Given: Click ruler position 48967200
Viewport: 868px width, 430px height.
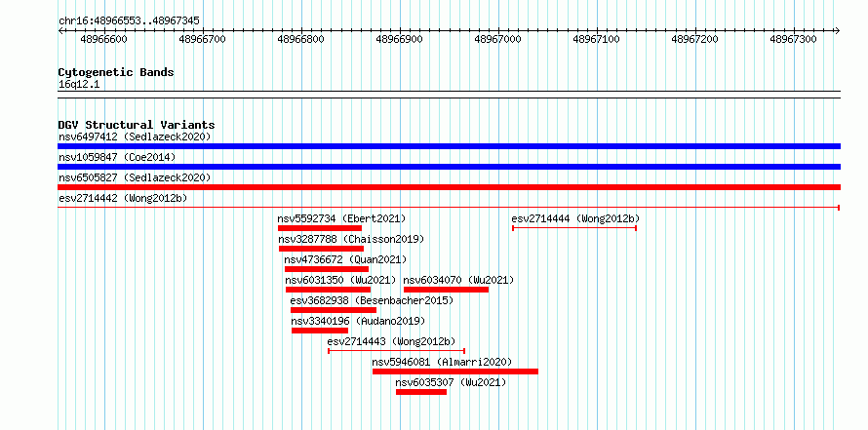Looking at the screenshot, I should pos(694,39).
